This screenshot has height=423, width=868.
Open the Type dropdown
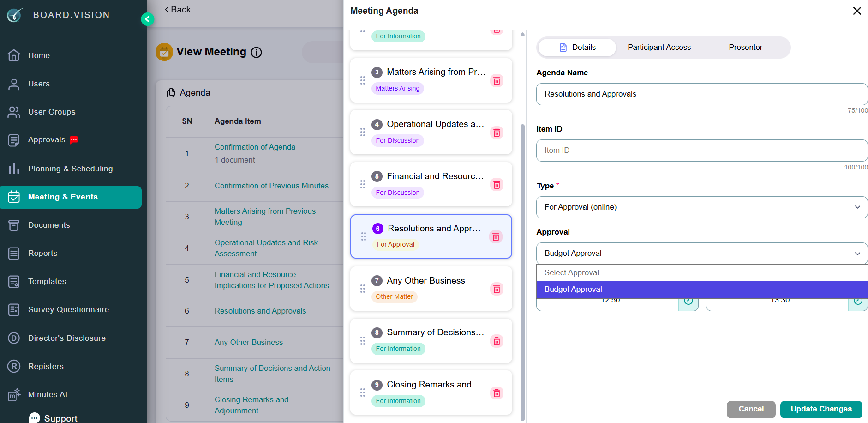[702, 207]
